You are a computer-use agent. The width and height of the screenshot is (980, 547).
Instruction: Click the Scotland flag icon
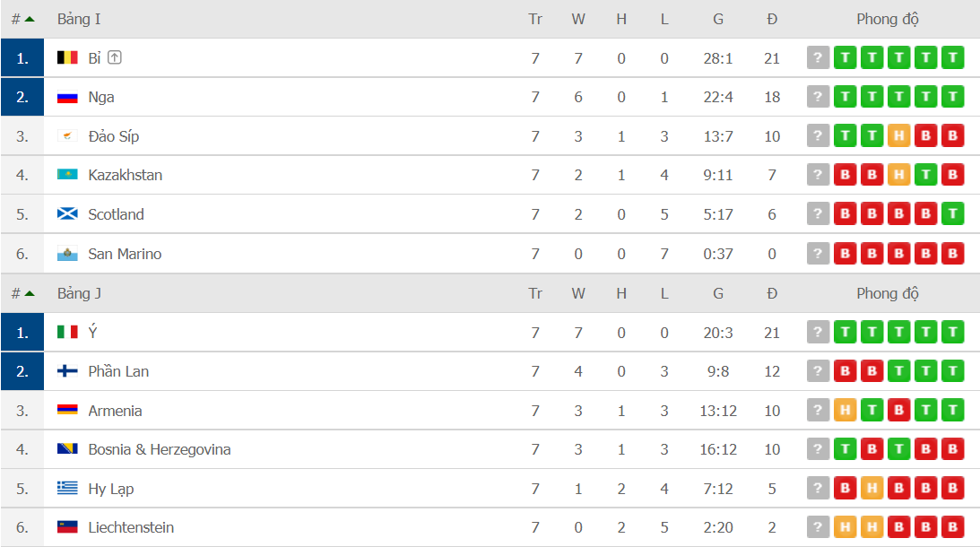(67, 214)
